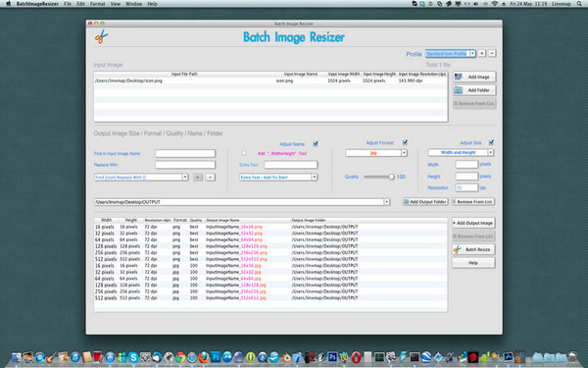Open App Store from the Dock
Screen dimensions: 588x368
click(110, 357)
